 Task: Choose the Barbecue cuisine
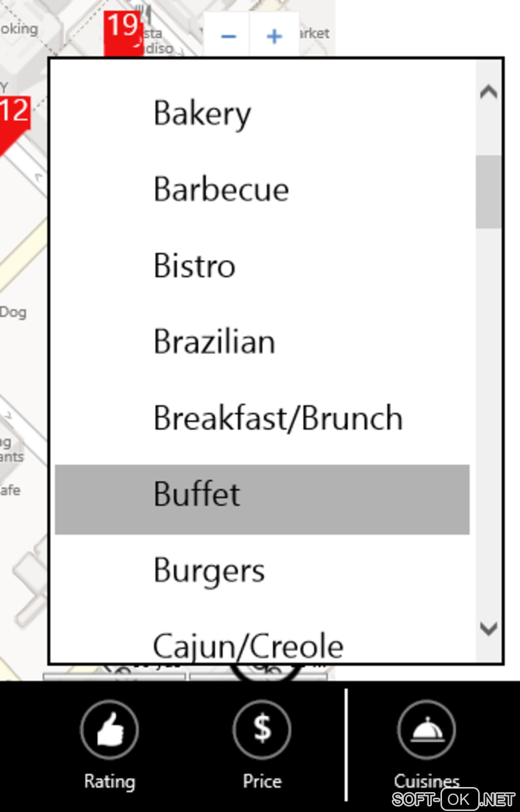coord(221,190)
